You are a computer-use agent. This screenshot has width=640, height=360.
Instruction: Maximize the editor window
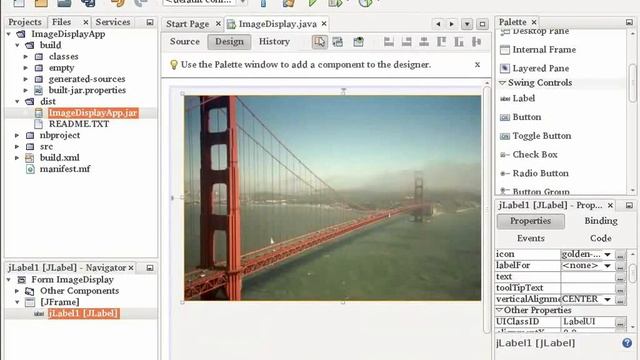pyautogui.click(x=482, y=24)
